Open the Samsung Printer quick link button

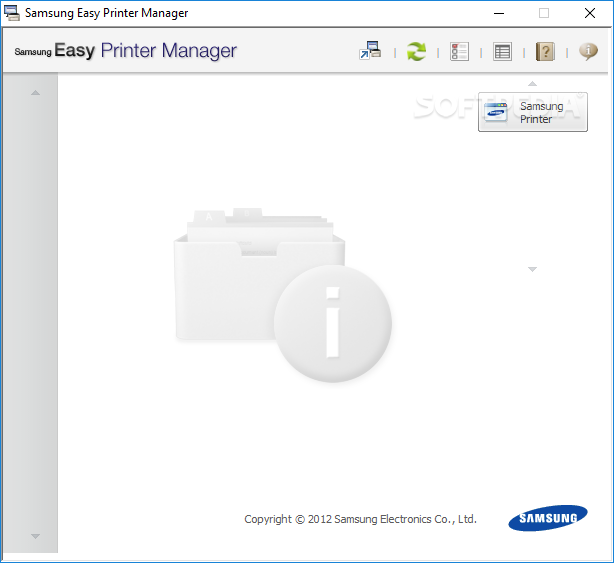[533, 112]
